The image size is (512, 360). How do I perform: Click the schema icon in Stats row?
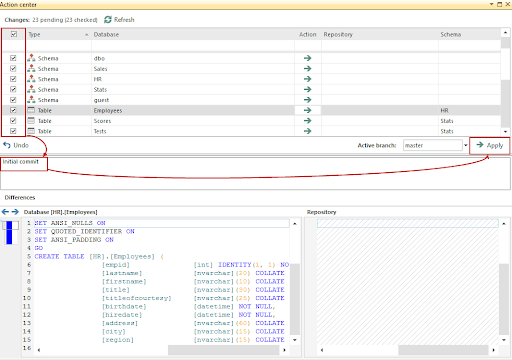[x=31, y=89]
